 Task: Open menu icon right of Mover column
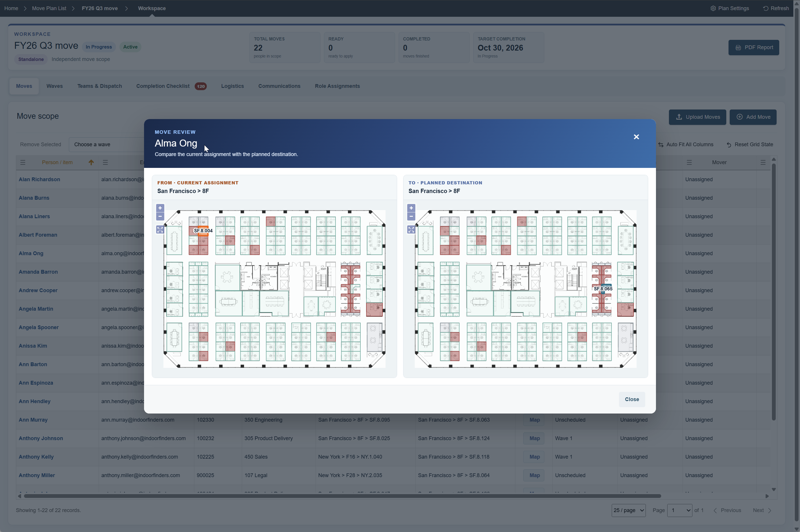click(763, 162)
